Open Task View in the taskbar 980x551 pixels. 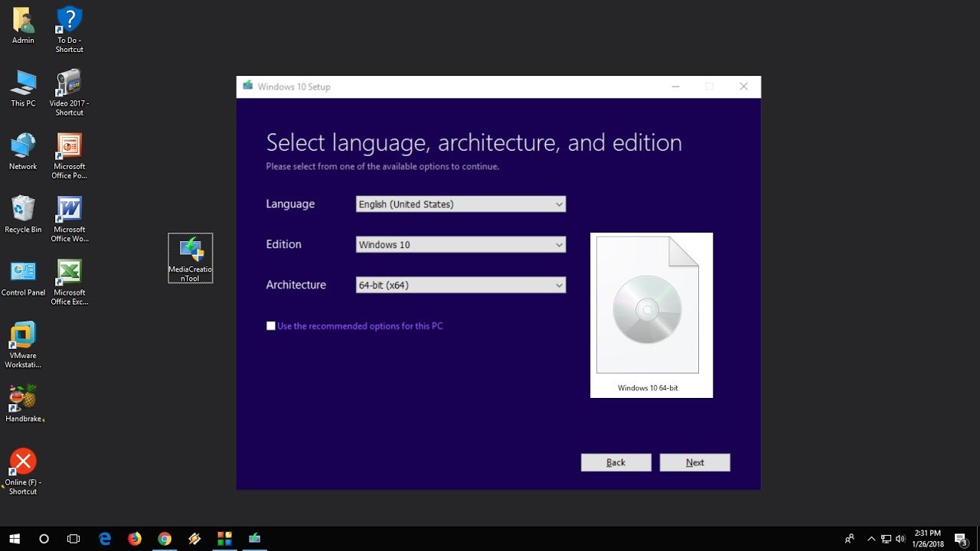point(73,539)
